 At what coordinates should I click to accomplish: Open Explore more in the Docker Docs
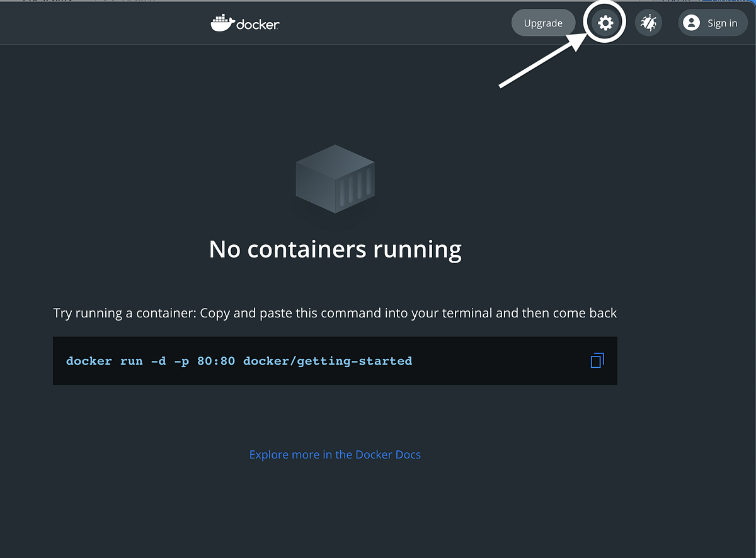(x=335, y=454)
